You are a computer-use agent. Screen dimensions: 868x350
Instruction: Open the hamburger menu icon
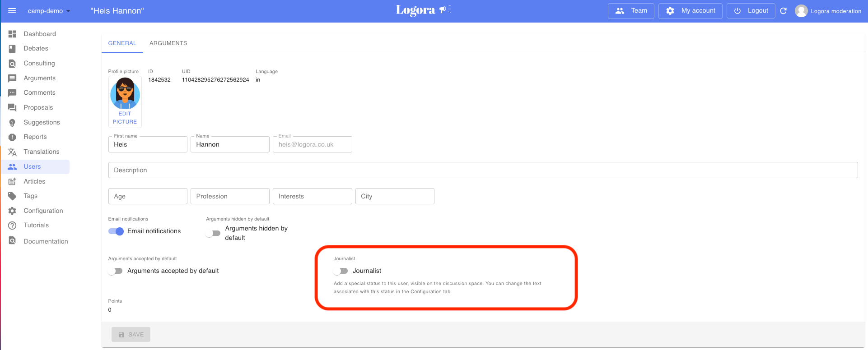(12, 11)
